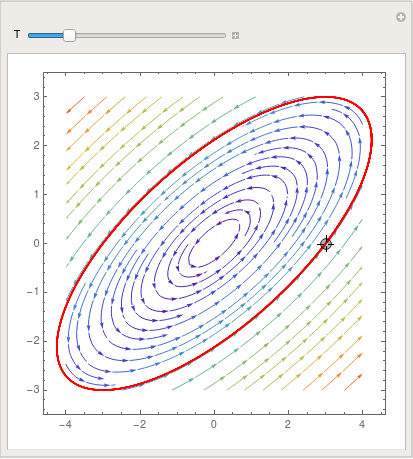Click the y-axis tick label −1
Viewport: 413px width, 459px height.
coord(33,292)
